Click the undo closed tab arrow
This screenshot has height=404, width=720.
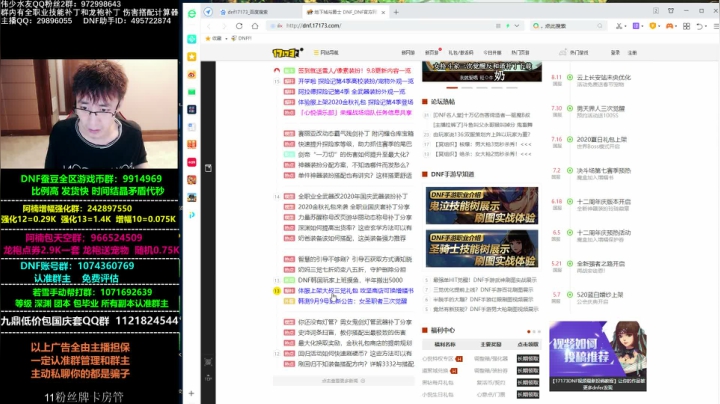point(699,26)
